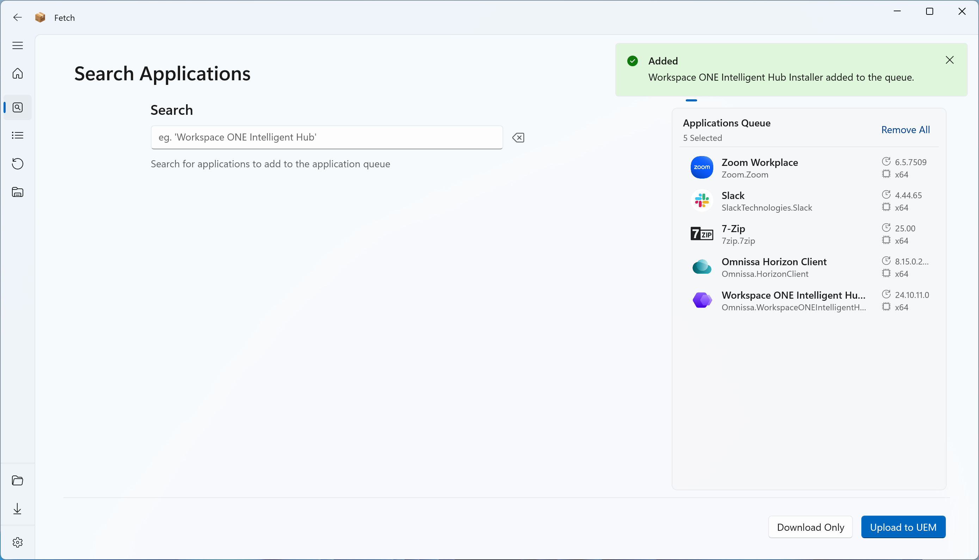Screen dimensions: 979x560
Task: Open the downloads folder icon
Action: 17,480
